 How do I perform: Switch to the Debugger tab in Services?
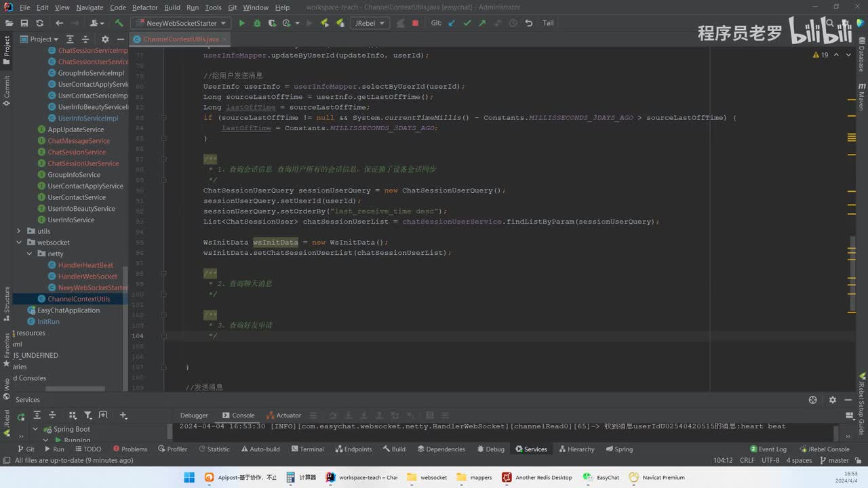coord(194,415)
